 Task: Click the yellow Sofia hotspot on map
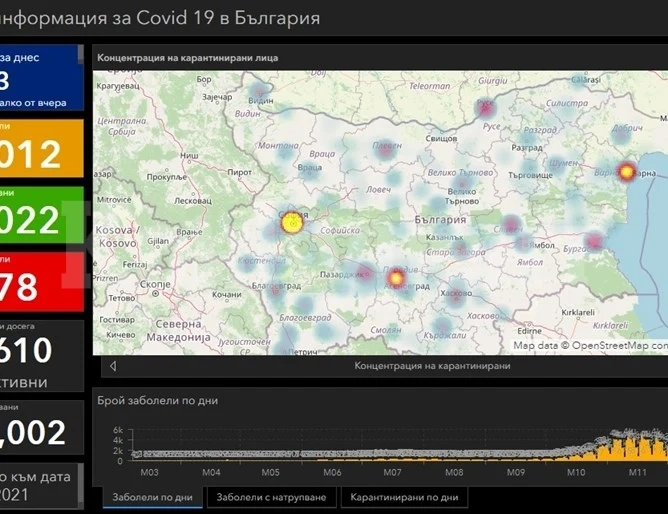[x=292, y=223]
